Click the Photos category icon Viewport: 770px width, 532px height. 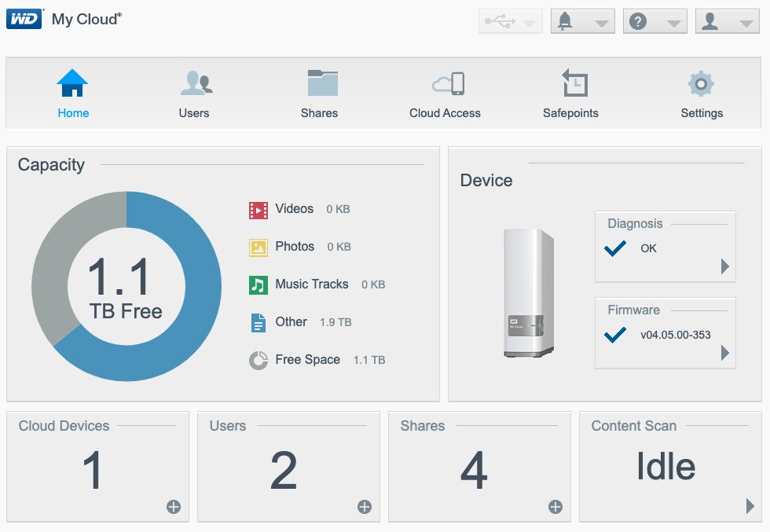click(258, 247)
